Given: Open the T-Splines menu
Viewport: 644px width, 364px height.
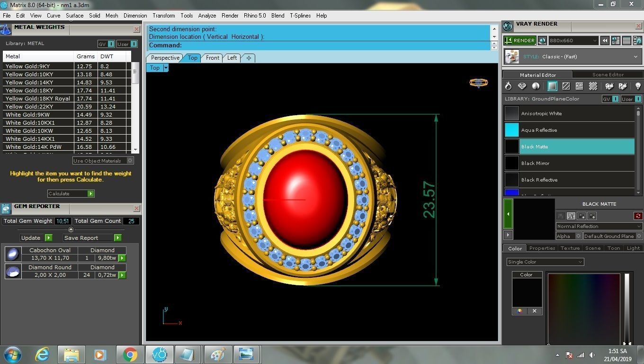Looking at the screenshot, I should point(300,16).
